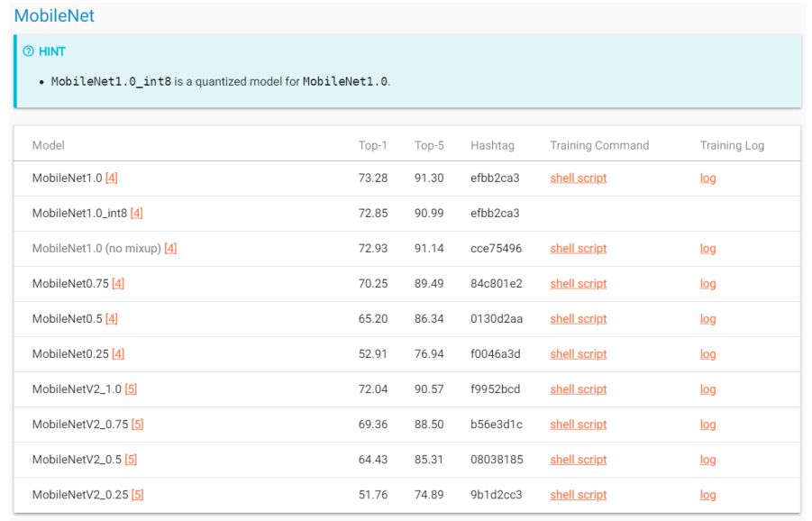Click the HINT question mark icon
812x521 pixels.
[x=28, y=51]
